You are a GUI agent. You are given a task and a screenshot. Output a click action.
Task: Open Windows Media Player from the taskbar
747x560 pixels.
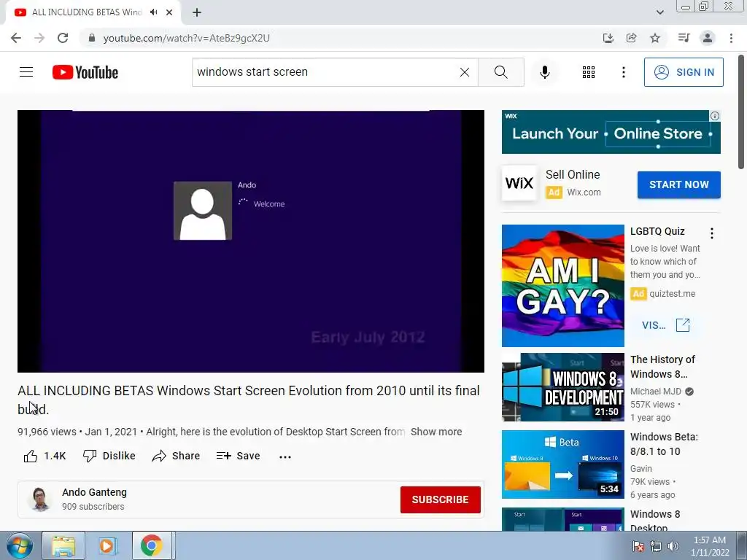click(x=108, y=545)
